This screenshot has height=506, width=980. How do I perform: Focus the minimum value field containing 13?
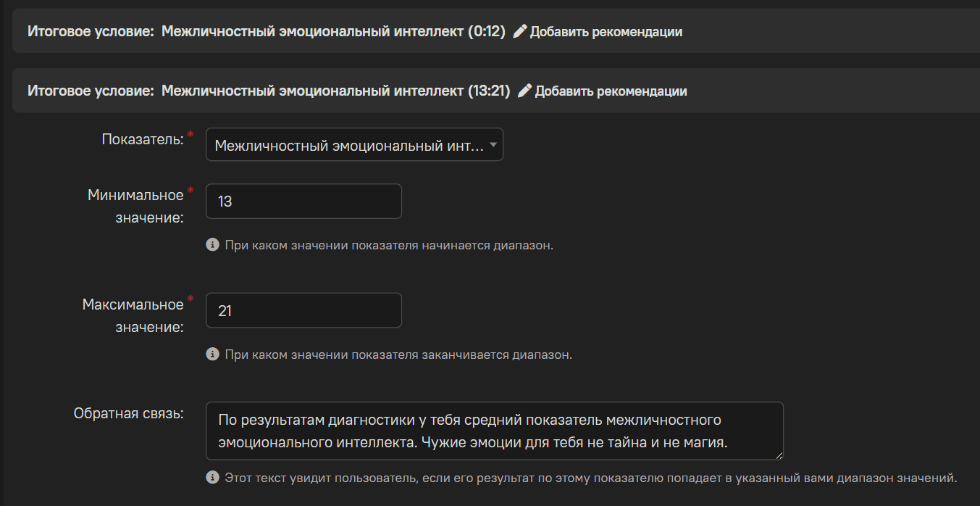click(303, 202)
